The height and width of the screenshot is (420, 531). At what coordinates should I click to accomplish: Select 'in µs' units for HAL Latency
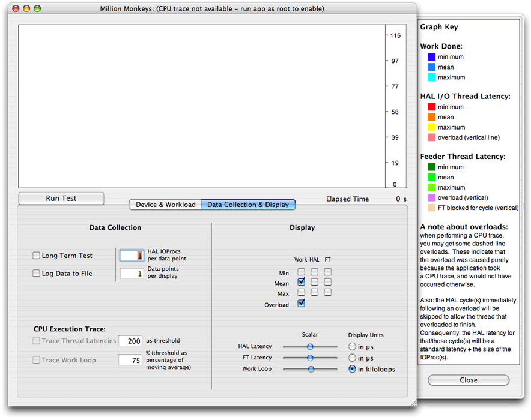coord(353,346)
